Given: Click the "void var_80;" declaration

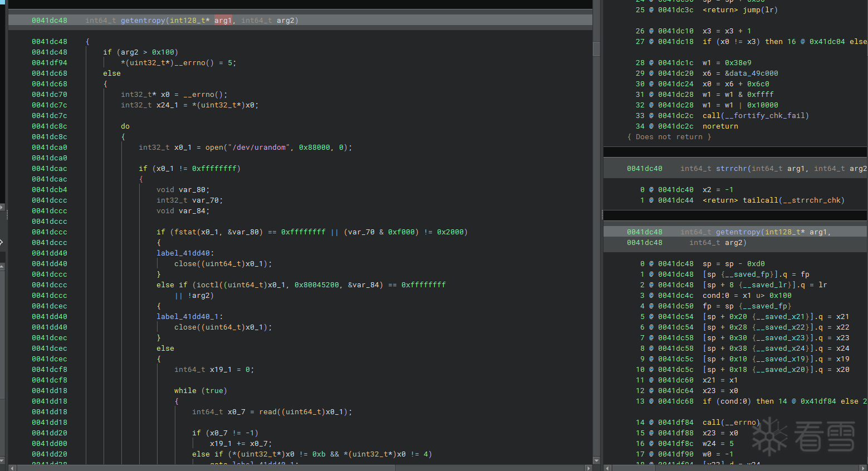Looking at the screenshot, I should click(x=183, y=190).
